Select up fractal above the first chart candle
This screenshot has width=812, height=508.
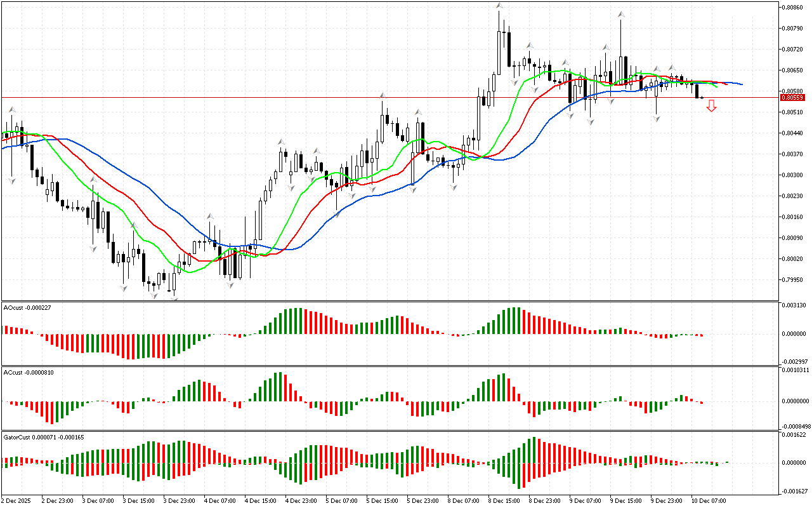pos(11,110)
